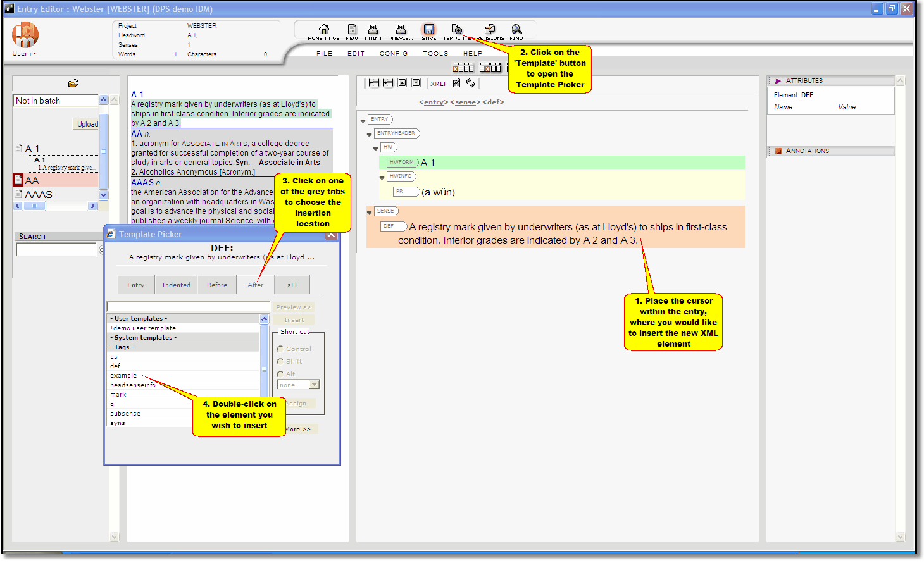Collapse the HWINFO node triangle
Image resolution: width=924 pixels, height=563 pixels.
point(382,178)
